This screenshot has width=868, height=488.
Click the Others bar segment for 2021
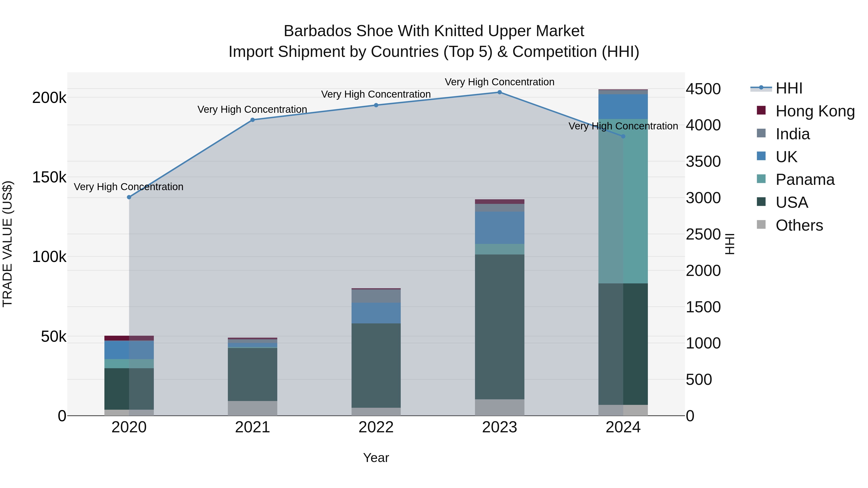pos(252,408)
